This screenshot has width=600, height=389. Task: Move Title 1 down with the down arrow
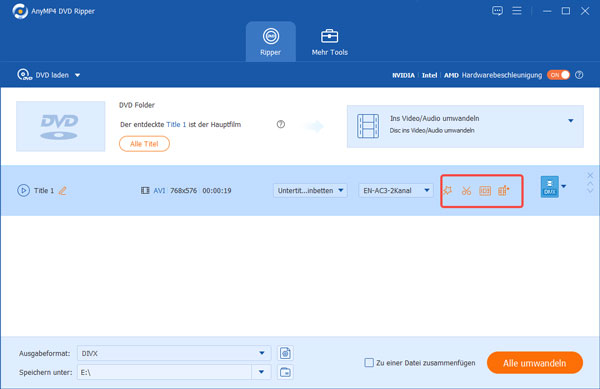pyautogui.click(x=590, y=190)
